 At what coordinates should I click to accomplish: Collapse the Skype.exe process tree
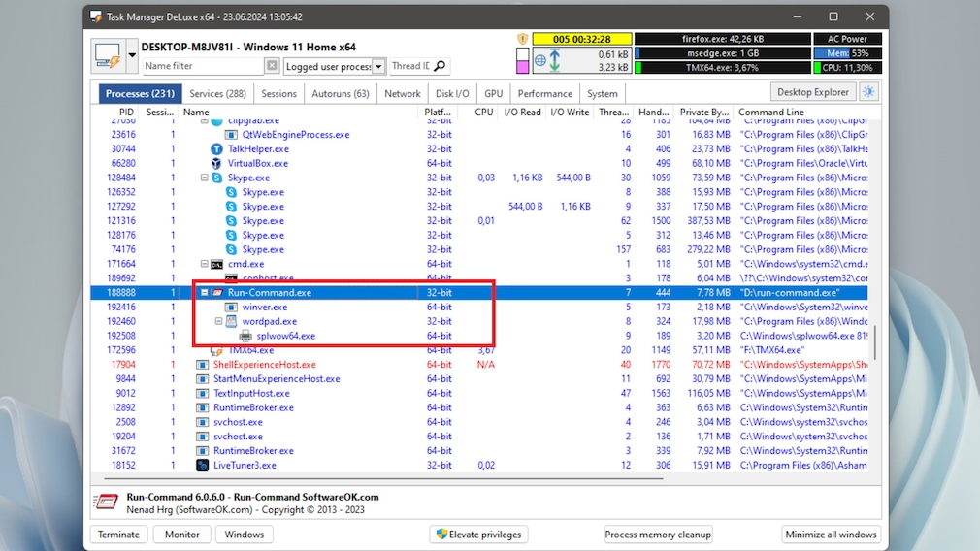click(205, 178)
